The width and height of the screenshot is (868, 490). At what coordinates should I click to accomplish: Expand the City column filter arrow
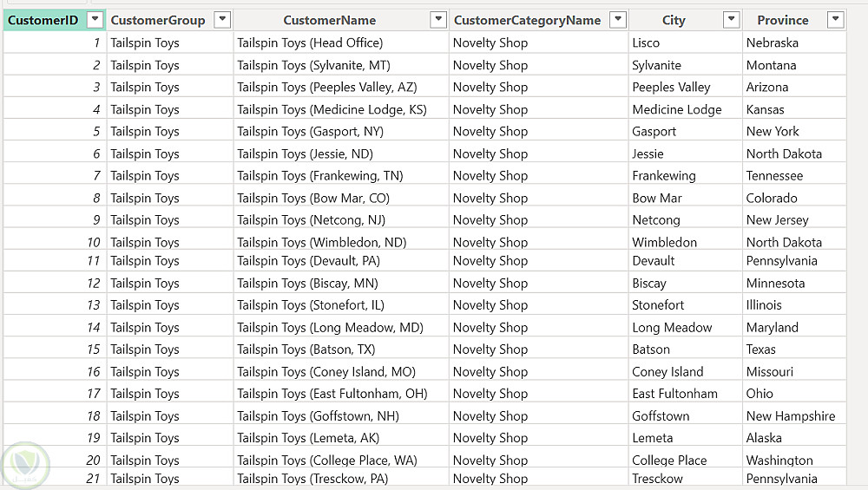point(731,20)
